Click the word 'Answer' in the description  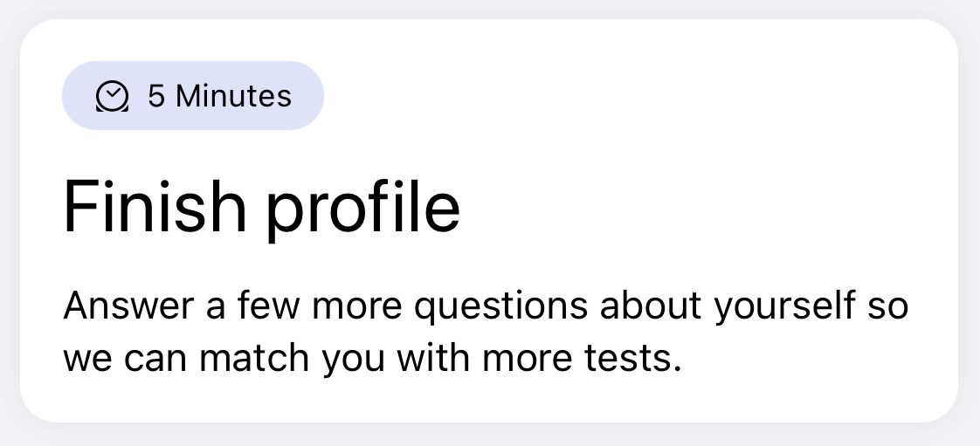[128, 306]
